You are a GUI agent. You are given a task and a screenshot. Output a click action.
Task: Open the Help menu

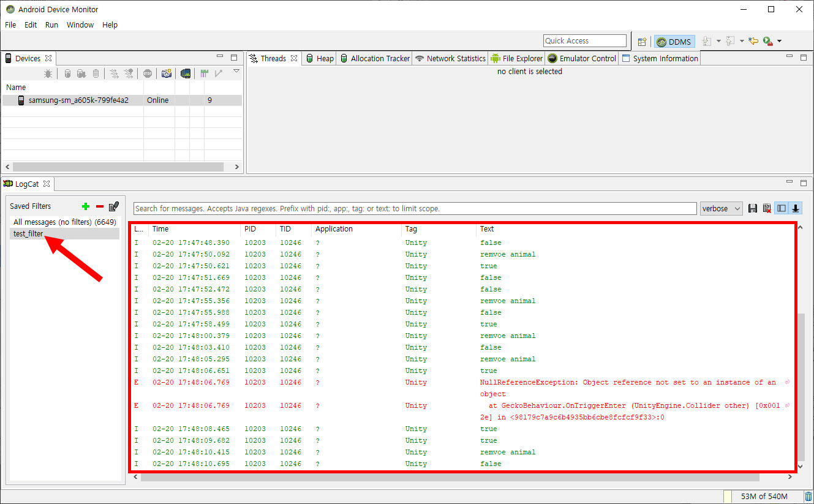click(x=110, y=24)
